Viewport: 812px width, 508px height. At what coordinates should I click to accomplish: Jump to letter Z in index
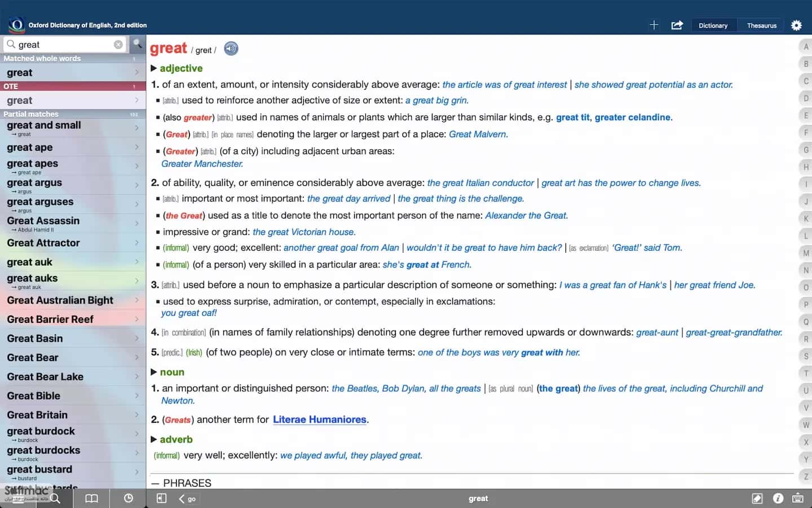[806, 476]
